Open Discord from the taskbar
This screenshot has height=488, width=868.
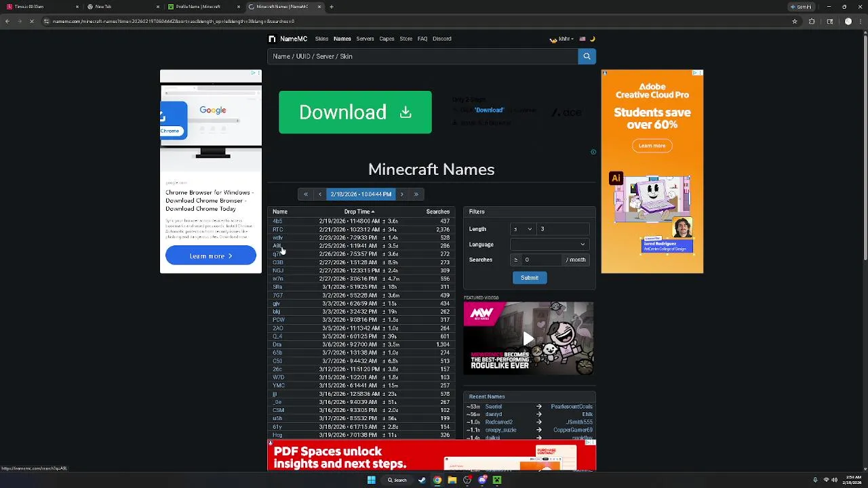482,480
